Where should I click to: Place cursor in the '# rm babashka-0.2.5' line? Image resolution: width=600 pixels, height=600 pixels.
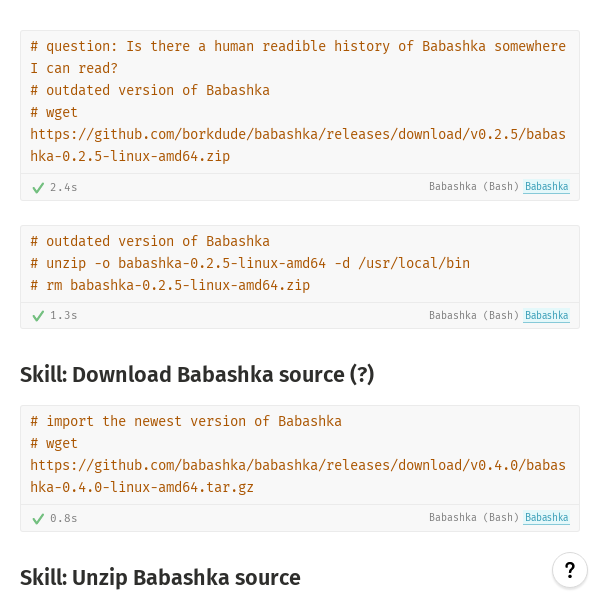[x=170, y=285]
